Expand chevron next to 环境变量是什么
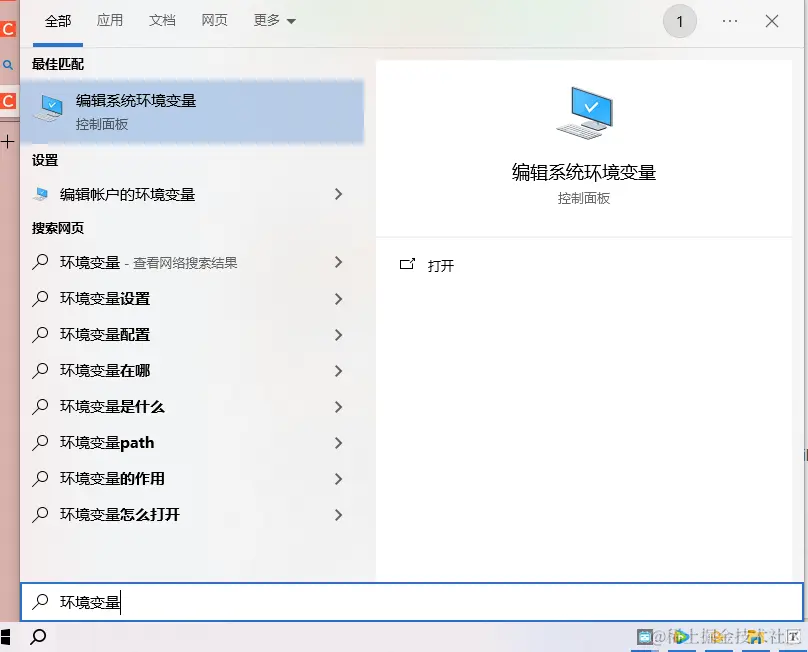 coord(339,407)
